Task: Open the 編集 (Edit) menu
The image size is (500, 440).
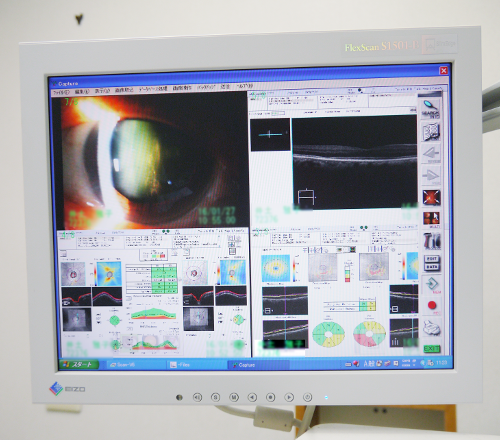Action: click(82, 91)
